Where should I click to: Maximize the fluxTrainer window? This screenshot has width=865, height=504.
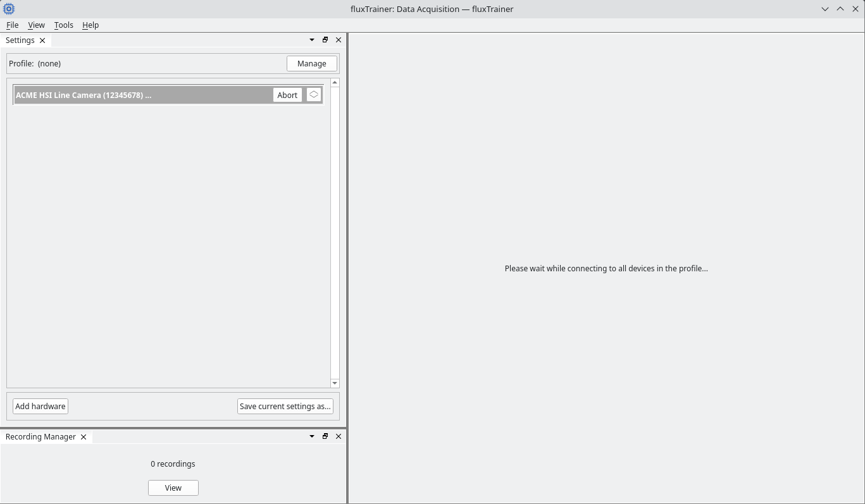point(840,9)
